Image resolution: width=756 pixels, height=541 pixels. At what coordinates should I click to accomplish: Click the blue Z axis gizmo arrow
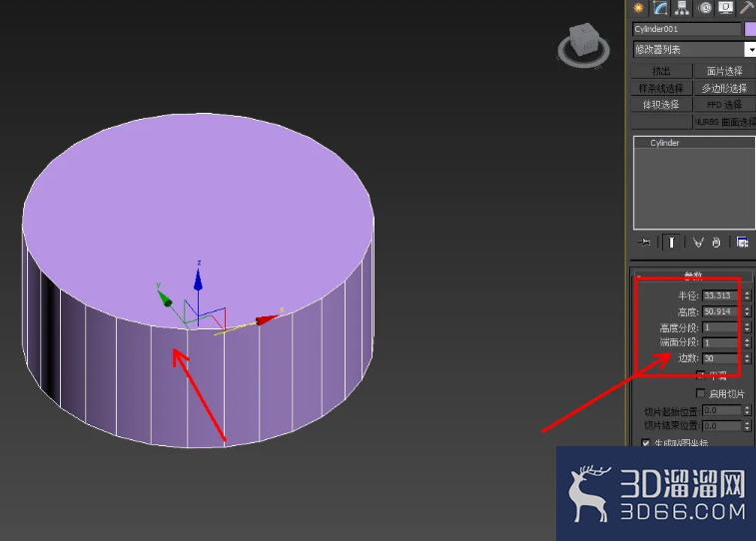[x=198, y=279]
